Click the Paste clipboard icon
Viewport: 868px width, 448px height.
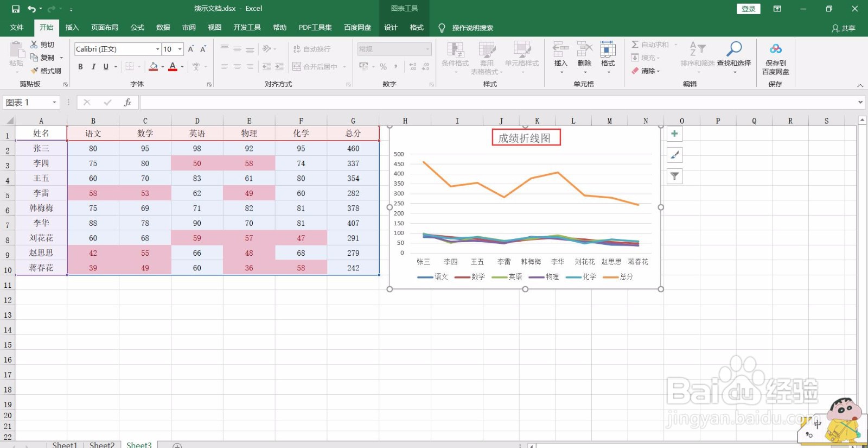pos(16,50)
